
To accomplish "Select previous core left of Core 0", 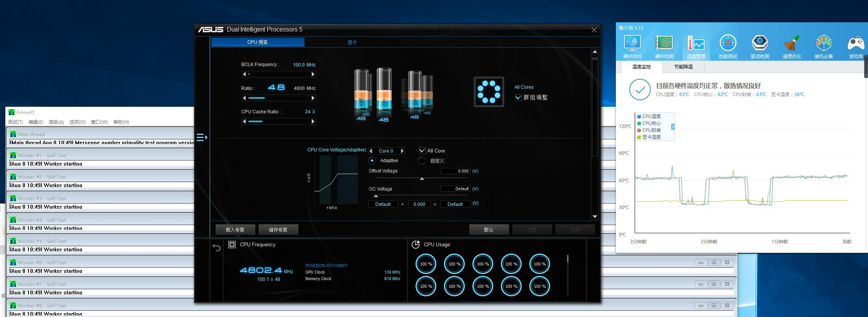I will 371,151.
